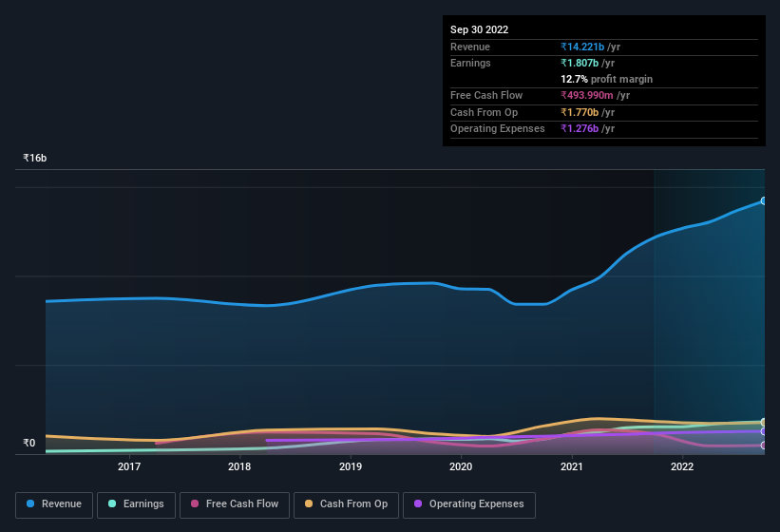The image size is (780, 532).
Task: Click the ₹493.990m free cash flow value
Action: click(586, 95)
